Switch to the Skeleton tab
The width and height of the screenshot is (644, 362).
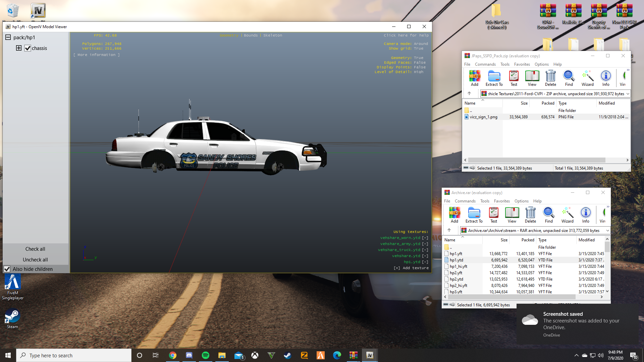[272, 35]
